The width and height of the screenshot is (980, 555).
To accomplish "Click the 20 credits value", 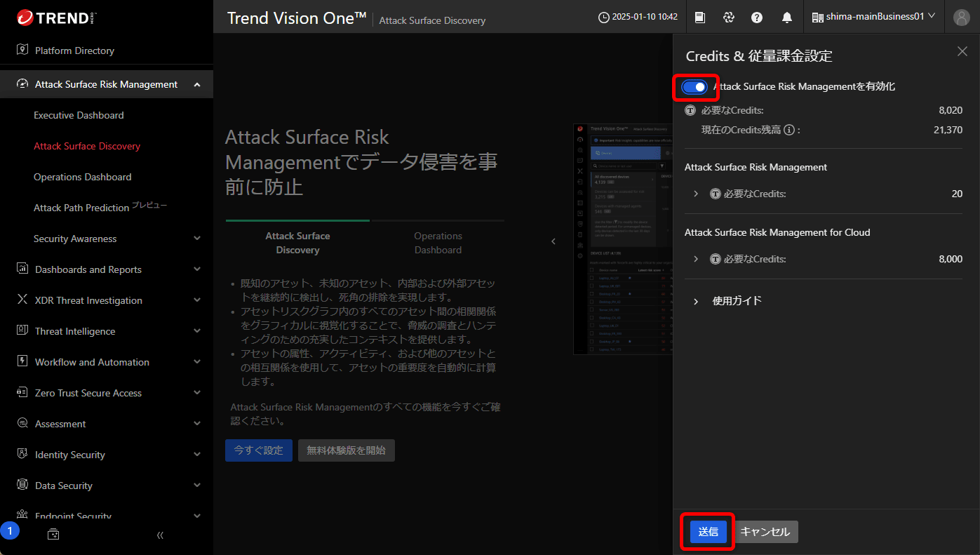I will 957,194.
